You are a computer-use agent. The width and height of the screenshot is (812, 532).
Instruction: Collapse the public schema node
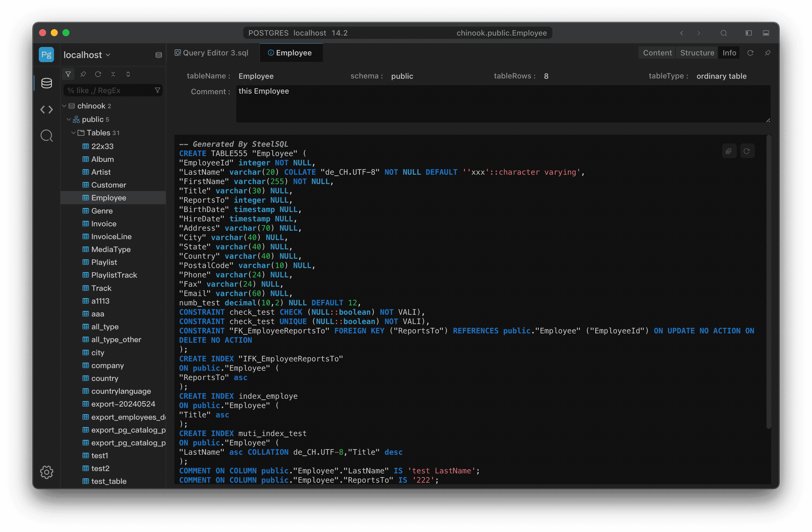69,119
